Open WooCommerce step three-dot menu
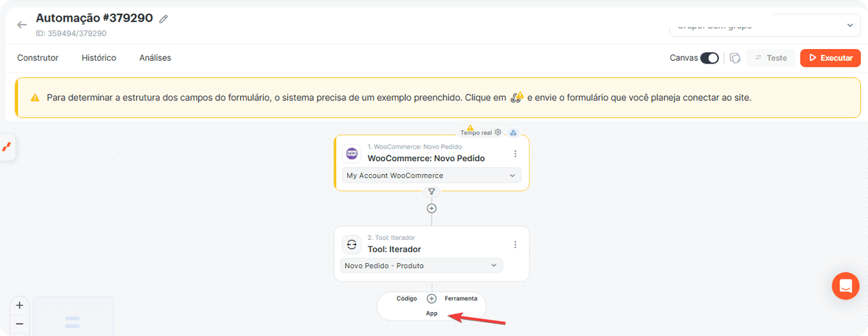The image size is (868, 336). pyautogui.click(x=515, y=154)
